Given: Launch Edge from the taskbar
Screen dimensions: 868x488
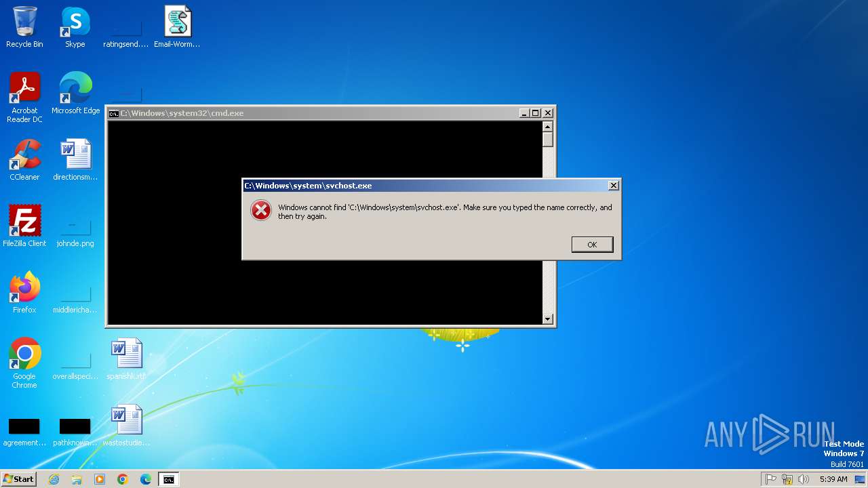Looking at the screenshot, I should tap(146, 479).
